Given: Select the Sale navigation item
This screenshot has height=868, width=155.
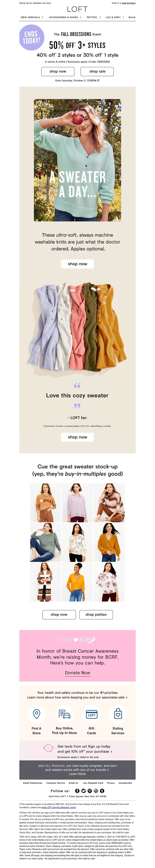Looking at the screenshot, I should click(132, 17).
